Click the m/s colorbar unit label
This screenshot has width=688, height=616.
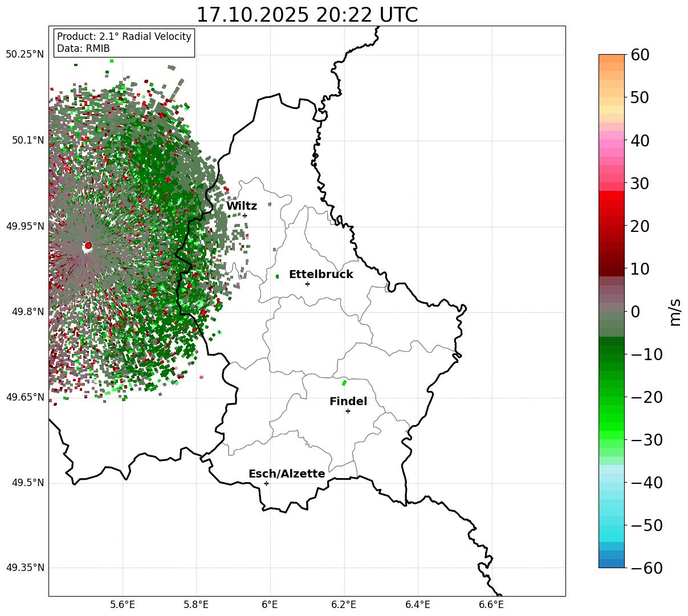[x=675, y=311]
